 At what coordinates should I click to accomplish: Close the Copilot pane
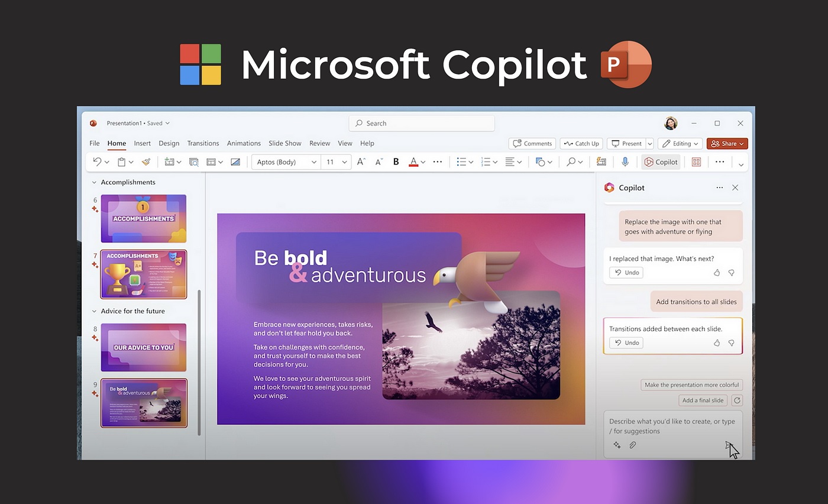click(735, 188)
